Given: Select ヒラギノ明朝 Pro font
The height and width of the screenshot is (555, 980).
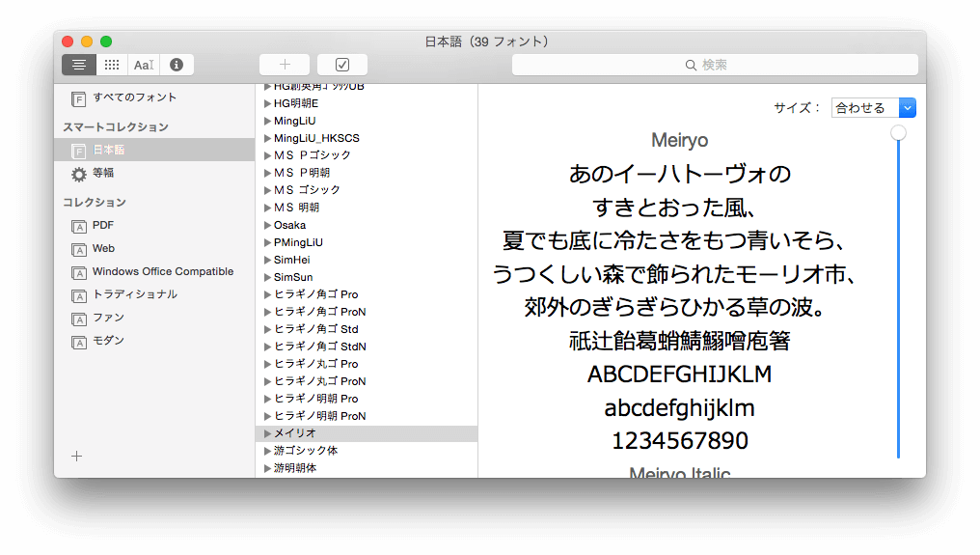Looking at the screenshot, I should coord(367,399).
